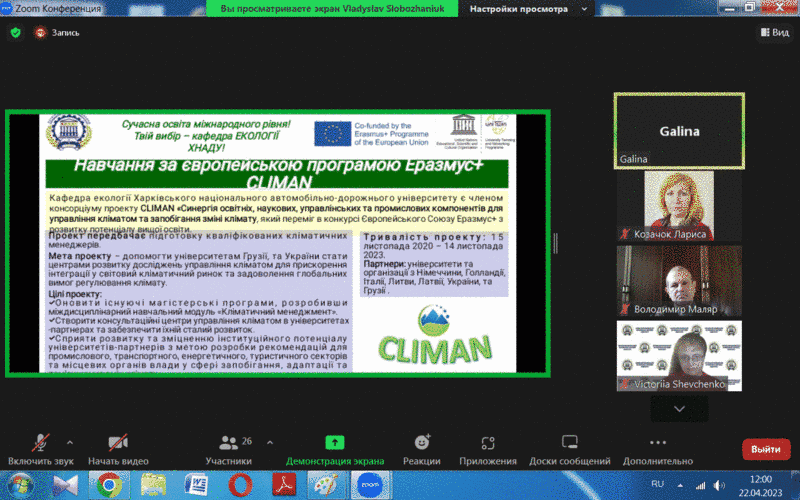
Task: Unmute microphone with Включить звук
Action: (40, 449)
